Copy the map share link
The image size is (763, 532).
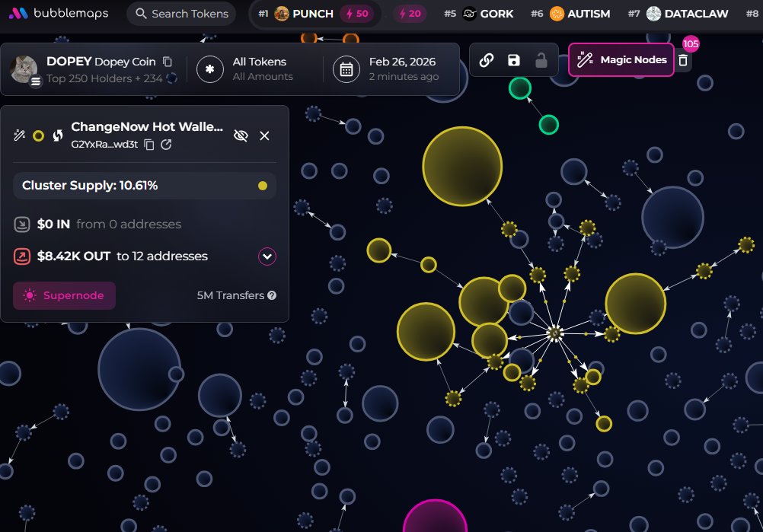[x=486, y=60]
